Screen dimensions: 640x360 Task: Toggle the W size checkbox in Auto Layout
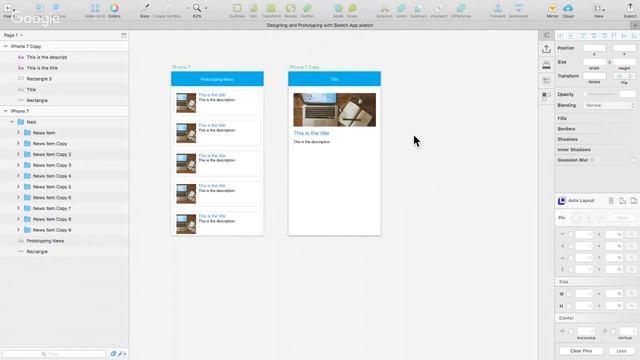coord(569,294)
